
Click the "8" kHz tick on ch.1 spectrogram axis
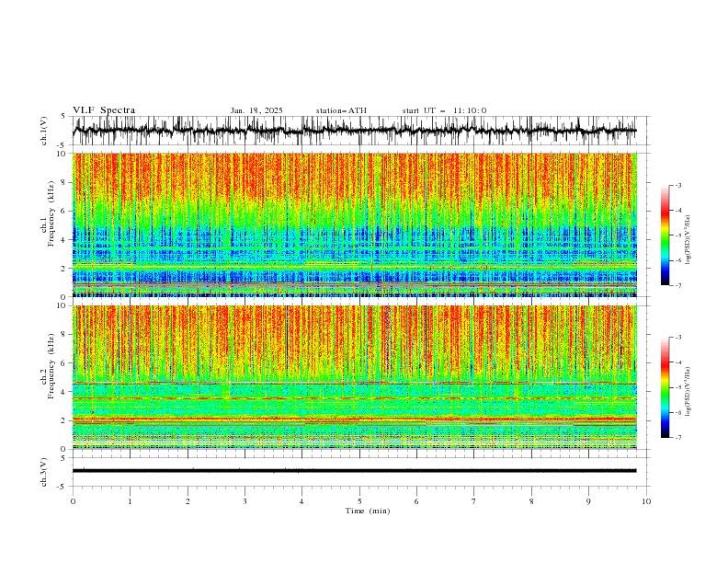(x=64, y=182)
